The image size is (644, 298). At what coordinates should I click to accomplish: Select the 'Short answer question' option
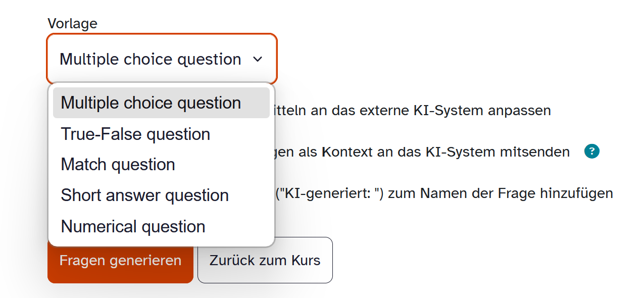click(144, 195)
